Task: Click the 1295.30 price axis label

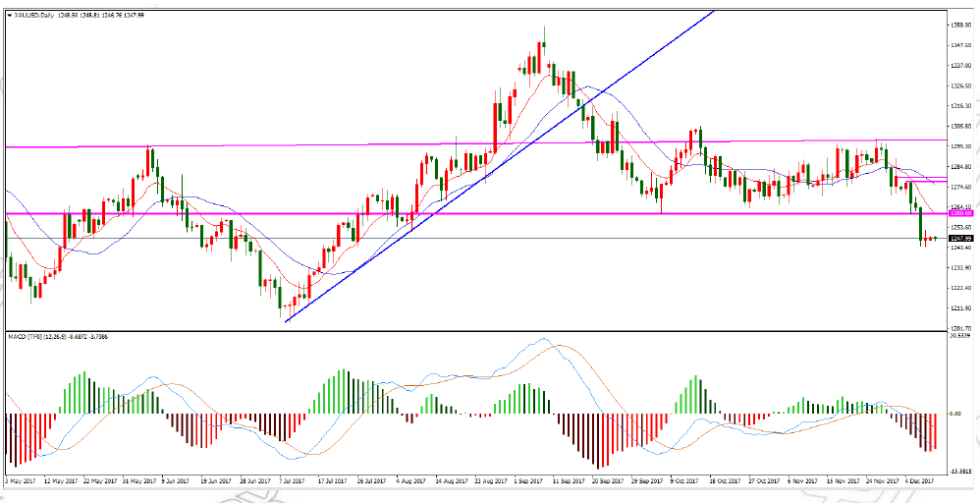Action: coord(959,146)
